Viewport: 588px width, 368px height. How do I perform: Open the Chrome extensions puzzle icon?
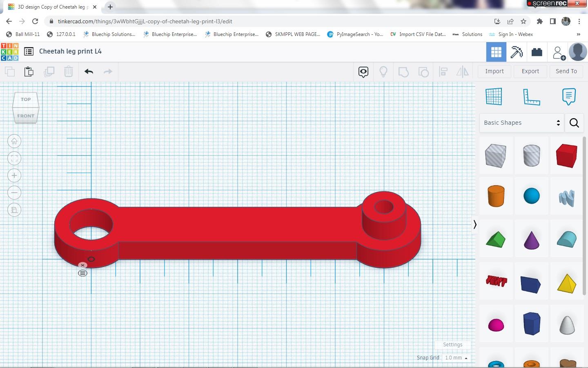540,21
